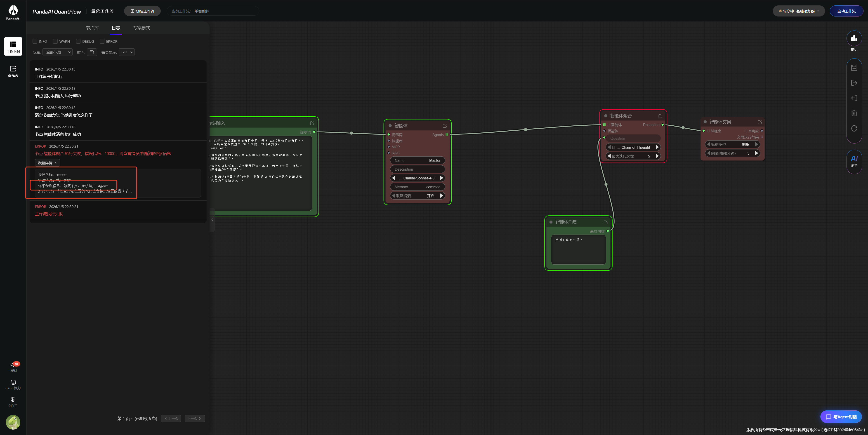Click the 启动工作流 button
The width and height of the screenshot is (868, 435).
click(x=846, y=11)
